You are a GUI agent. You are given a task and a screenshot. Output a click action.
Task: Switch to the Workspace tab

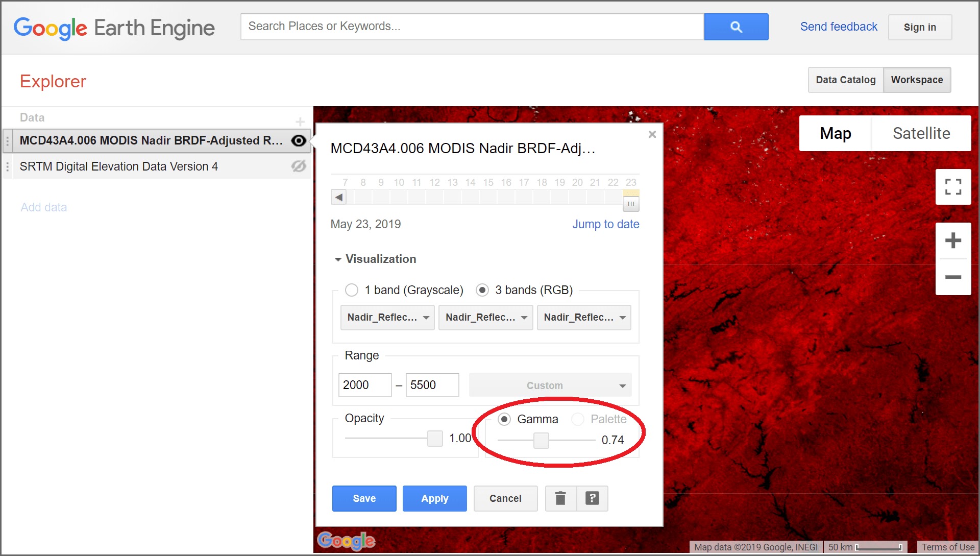point(917,80)
